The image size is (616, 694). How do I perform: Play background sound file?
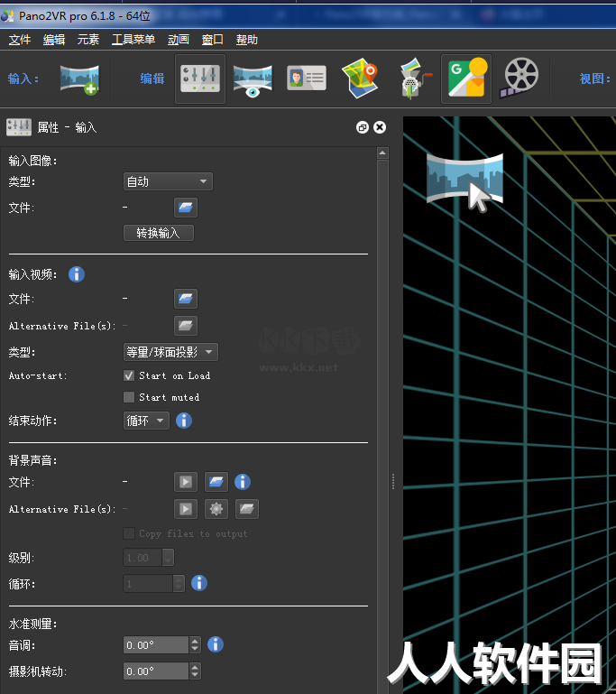(x=186, y=482)
